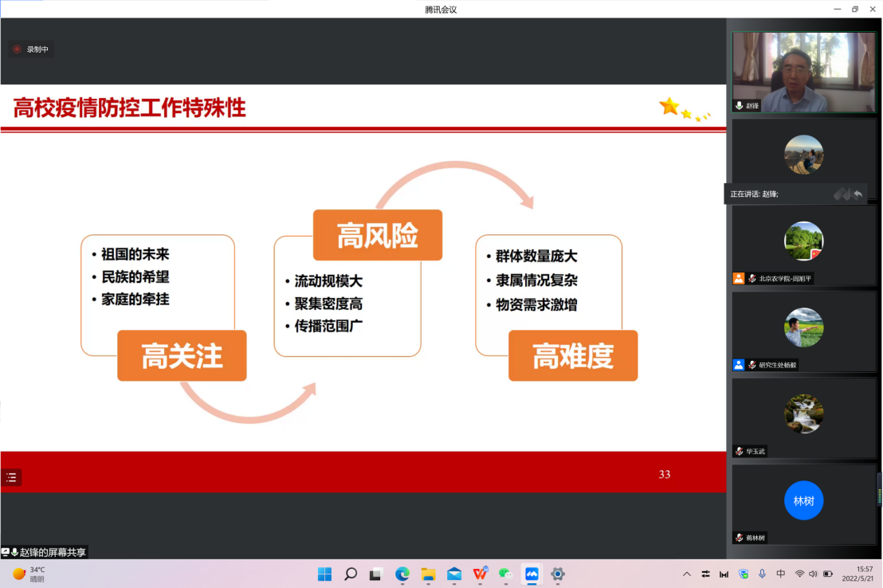This screenshot has width=883, height=588.
Task: Open Microsoft Edge from the taskbar
Action: click(402, 574)
